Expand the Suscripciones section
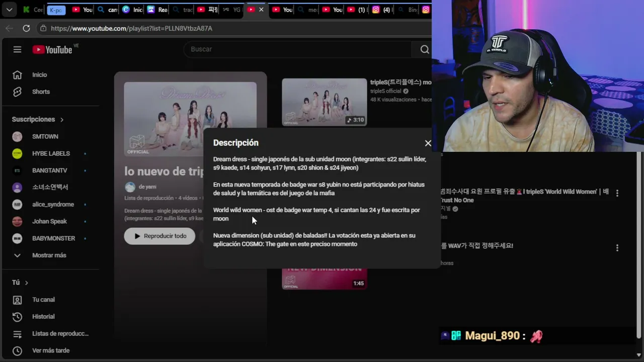Screen dimensions: 644x362 point(38,120)
